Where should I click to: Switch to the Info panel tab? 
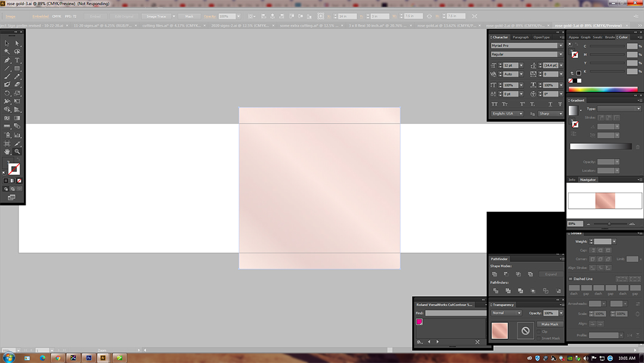tap(572, 180)
